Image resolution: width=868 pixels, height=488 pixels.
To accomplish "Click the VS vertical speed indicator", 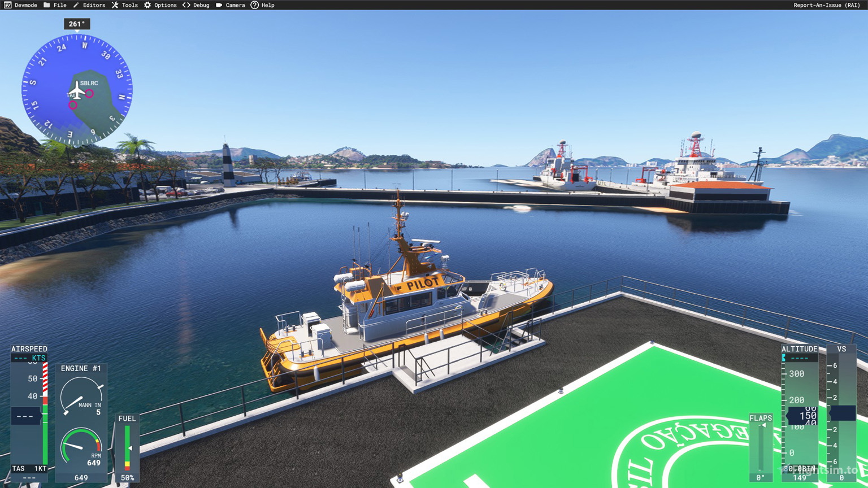I will [x=841, y=413].
